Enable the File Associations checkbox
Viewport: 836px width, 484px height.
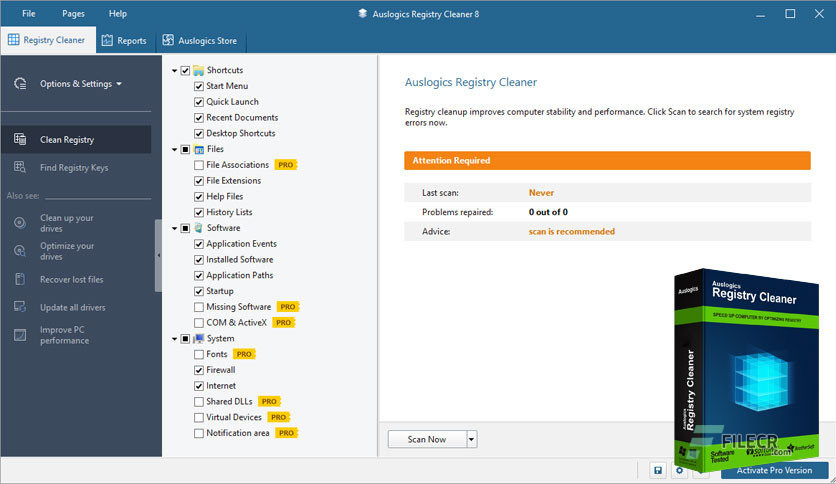199,165
